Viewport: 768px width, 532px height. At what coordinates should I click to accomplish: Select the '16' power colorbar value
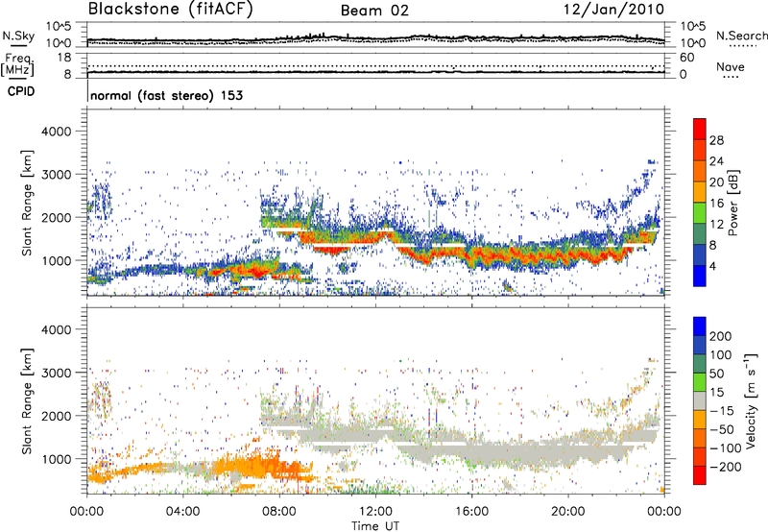(x=716, y=204)
